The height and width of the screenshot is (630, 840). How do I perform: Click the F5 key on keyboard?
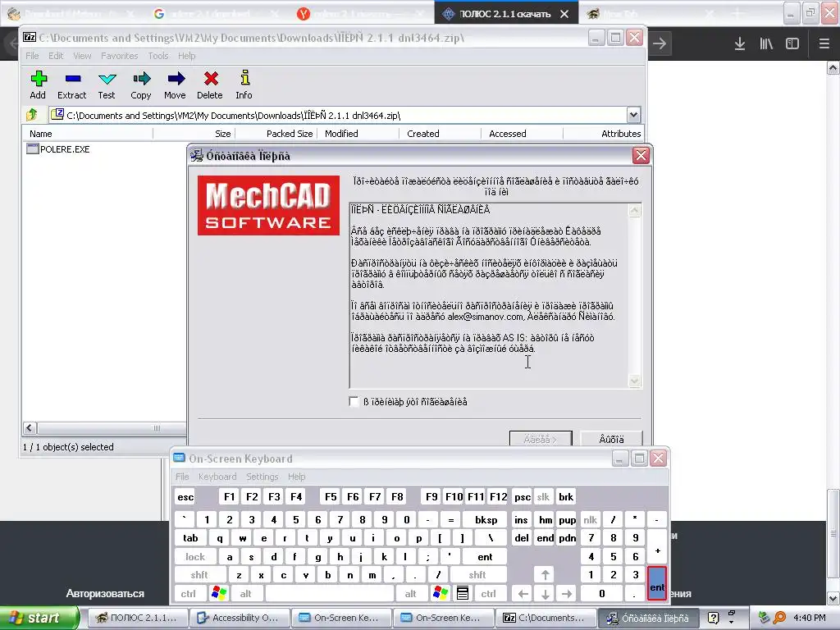click(331, 496)
